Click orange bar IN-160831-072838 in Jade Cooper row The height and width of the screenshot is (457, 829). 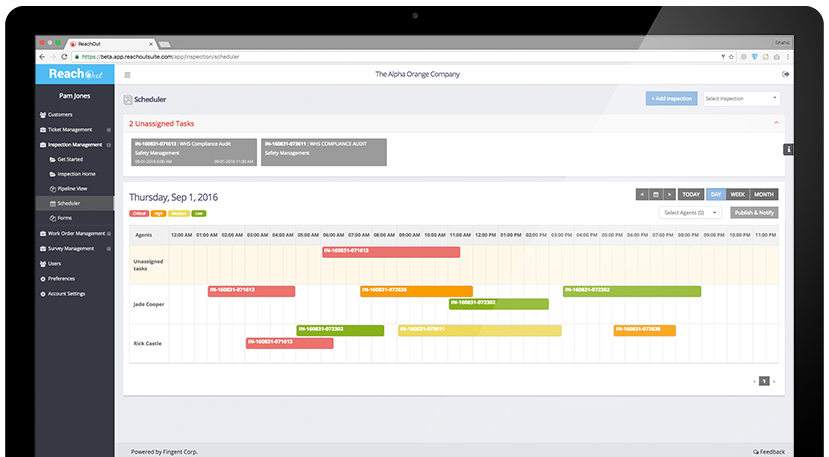click(x=416, y=291)
